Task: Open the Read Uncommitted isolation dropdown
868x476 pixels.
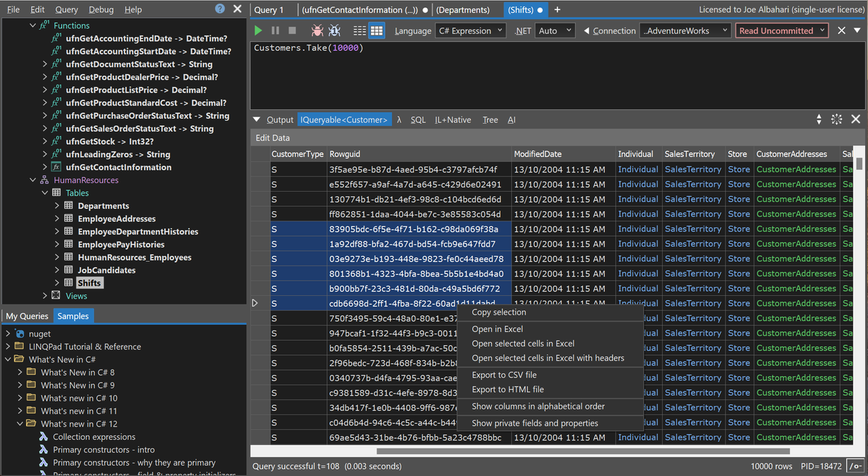Action: [782, 31]
